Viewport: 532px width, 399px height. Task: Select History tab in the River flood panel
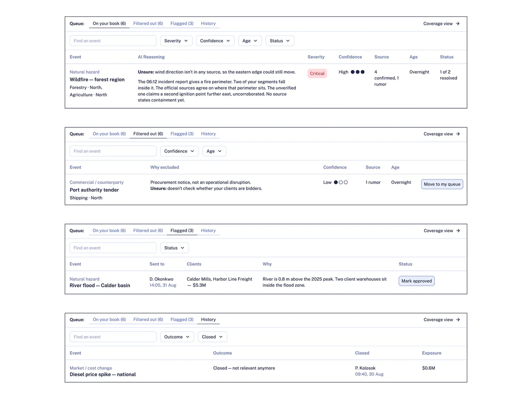point(208,231)
